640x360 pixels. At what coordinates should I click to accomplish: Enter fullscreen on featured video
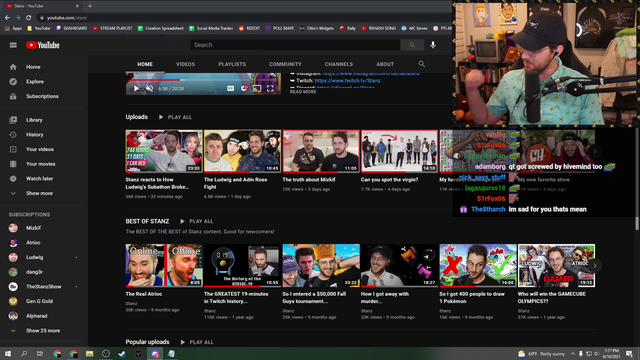pyautogui.click(x=270, y=89)
